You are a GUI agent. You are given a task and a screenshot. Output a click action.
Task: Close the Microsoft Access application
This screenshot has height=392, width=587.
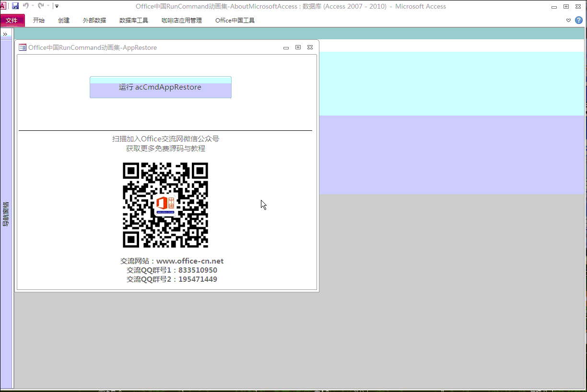(579, 7)
